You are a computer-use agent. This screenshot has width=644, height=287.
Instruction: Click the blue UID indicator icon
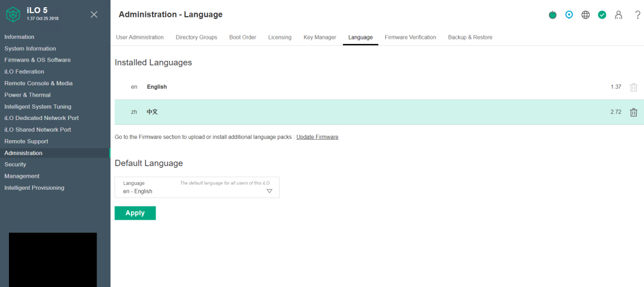coord(569,15)
